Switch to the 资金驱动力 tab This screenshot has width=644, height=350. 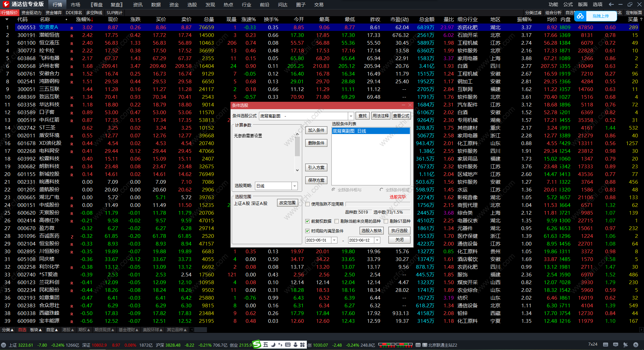coord(31,13)
